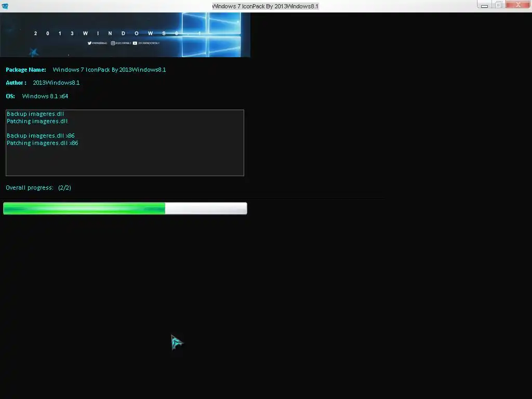Viewport: 532px width, 399px height.
Task: Click the author value 2013Windows8.1
Action: 56,83
